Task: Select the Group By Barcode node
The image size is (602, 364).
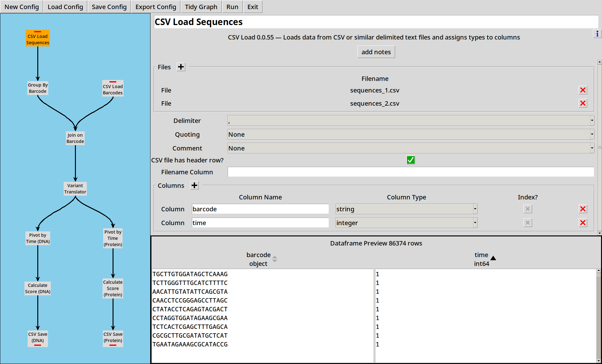Action: click(38, 88)
